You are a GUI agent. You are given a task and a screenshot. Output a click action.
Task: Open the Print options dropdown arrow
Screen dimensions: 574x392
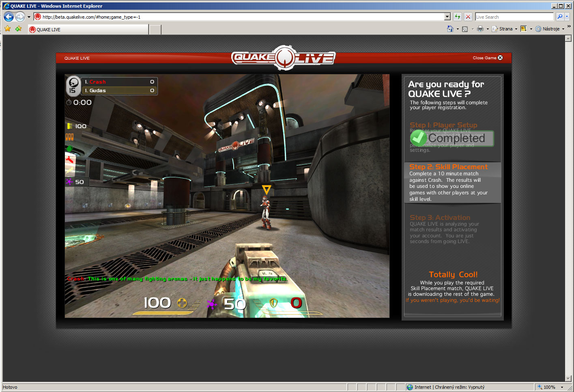pos(488,29)
